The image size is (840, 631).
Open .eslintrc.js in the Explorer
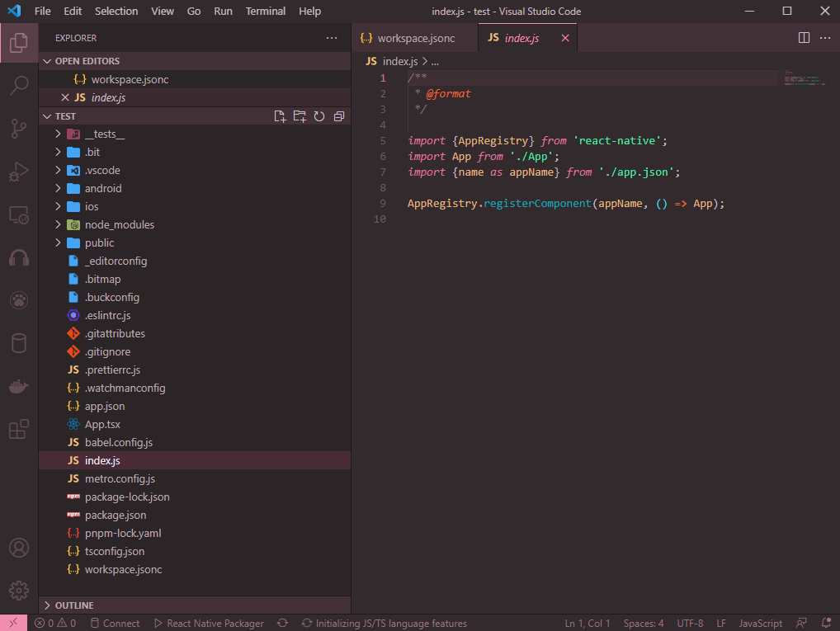click(195, 315)
